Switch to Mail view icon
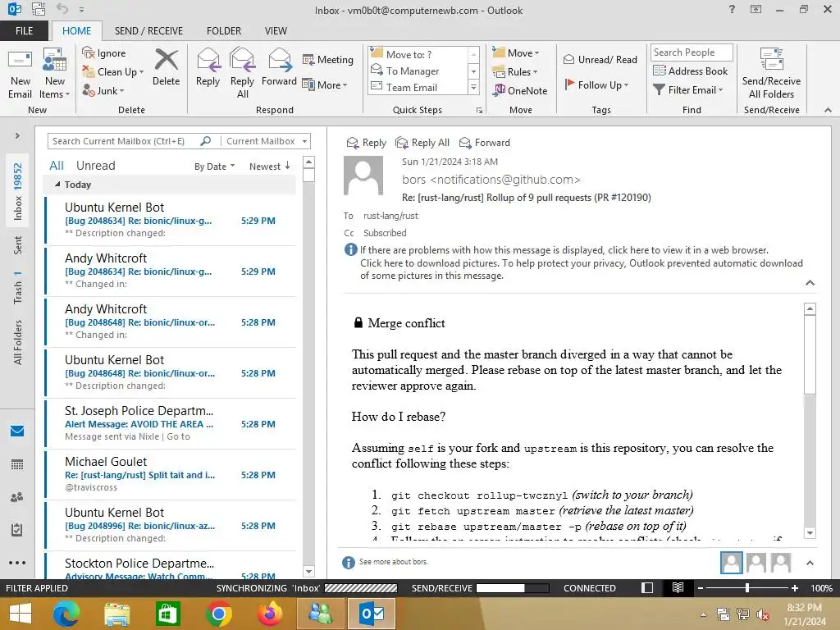The width and height of the screenshot is (840, 630). point(17,431)
